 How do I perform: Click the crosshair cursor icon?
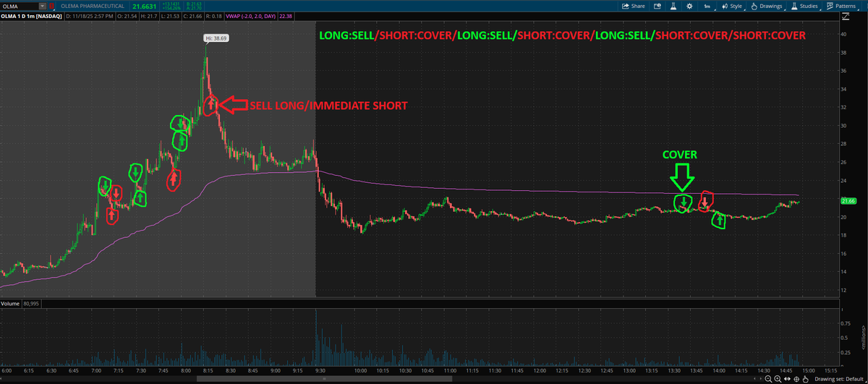click(x=796, y=379)
